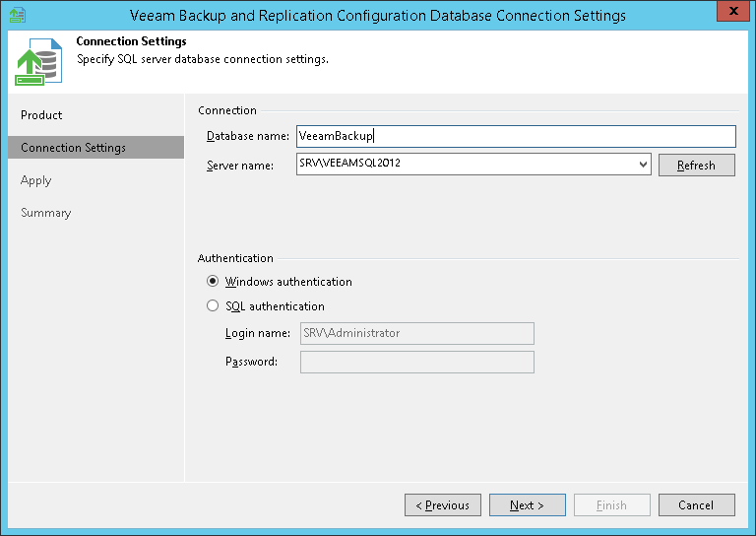756x536 pixels.
Task: Cancel the wizard
Action: tap(696, 505)
